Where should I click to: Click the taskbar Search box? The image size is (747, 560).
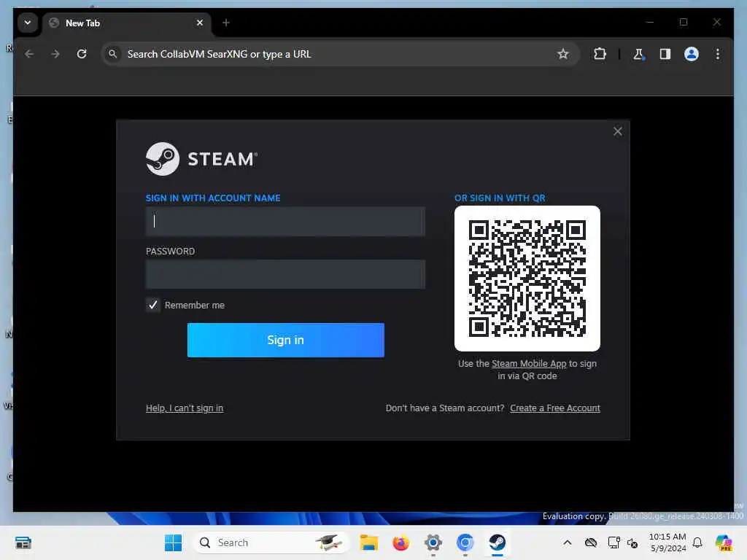271,542
